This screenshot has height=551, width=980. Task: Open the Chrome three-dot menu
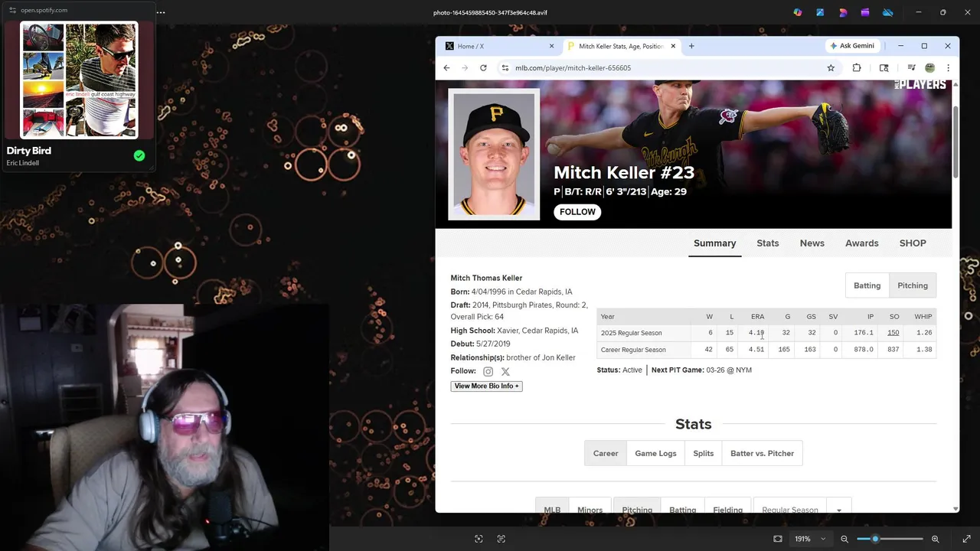948,67
